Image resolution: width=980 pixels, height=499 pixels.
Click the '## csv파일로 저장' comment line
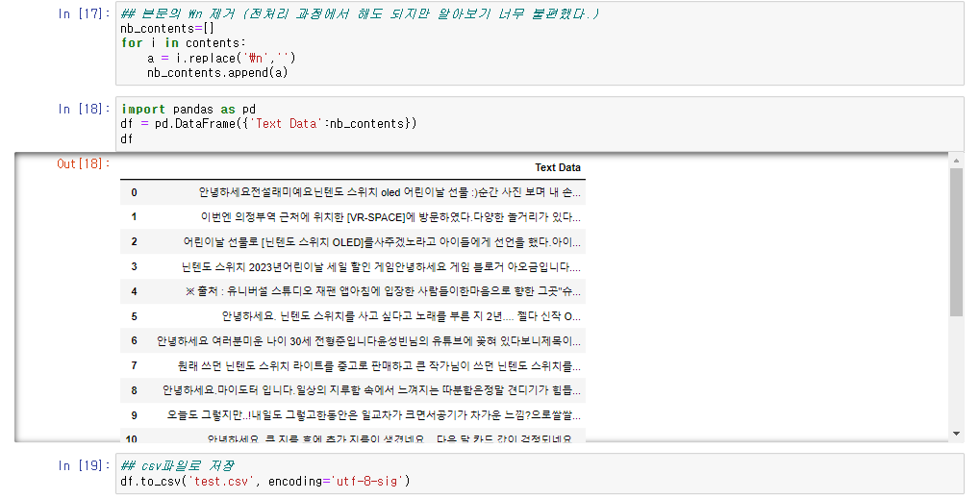click(x=178, y=465)
